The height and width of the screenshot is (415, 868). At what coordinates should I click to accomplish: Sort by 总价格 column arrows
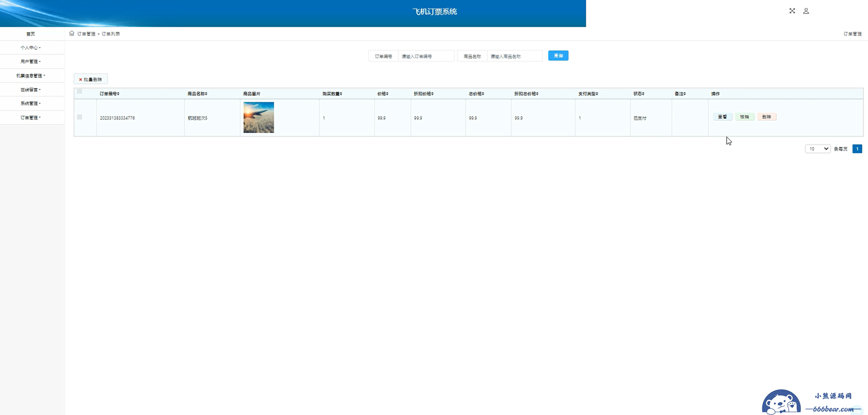[x=483, y=94]
